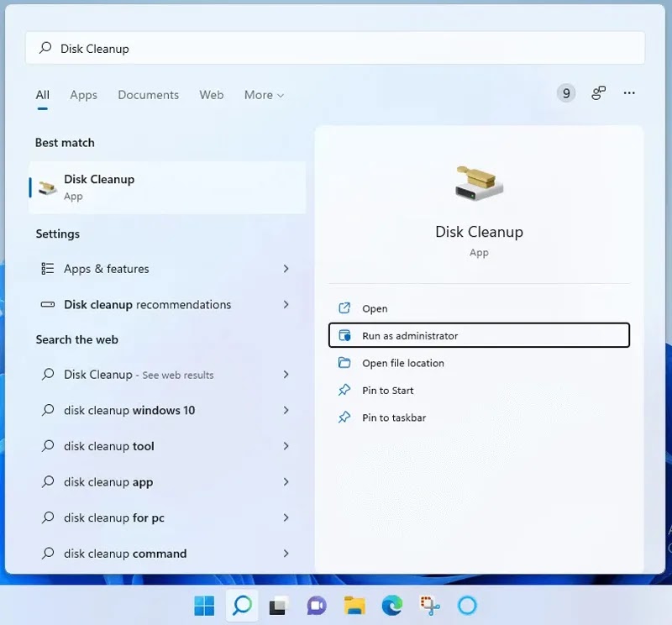Expand the More filter dropdown
The height and width of the screenshot is (625, 672).
264,95
